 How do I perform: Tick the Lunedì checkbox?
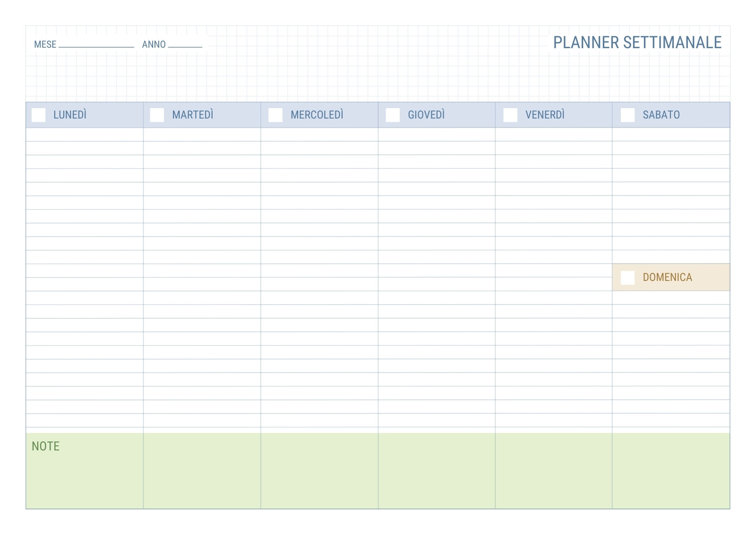[x=38, y=115]
